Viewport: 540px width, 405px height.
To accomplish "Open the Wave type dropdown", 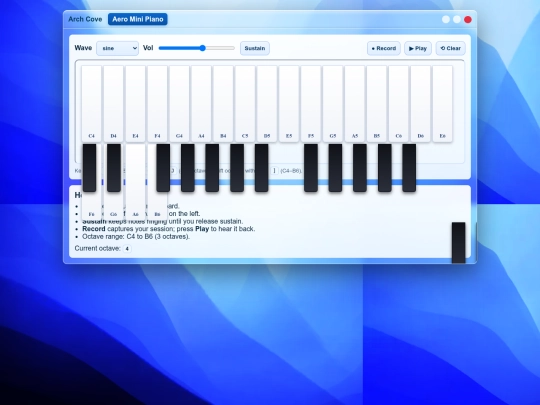I will pos(117,48).
